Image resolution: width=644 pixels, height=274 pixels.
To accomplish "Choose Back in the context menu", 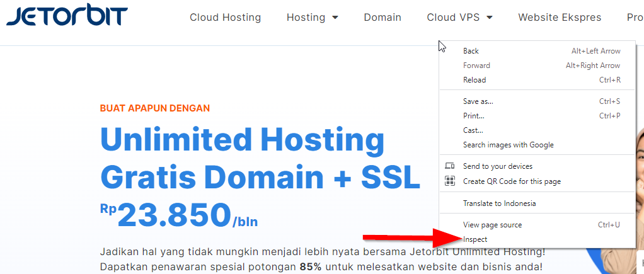I will click(x=538, y=51).
